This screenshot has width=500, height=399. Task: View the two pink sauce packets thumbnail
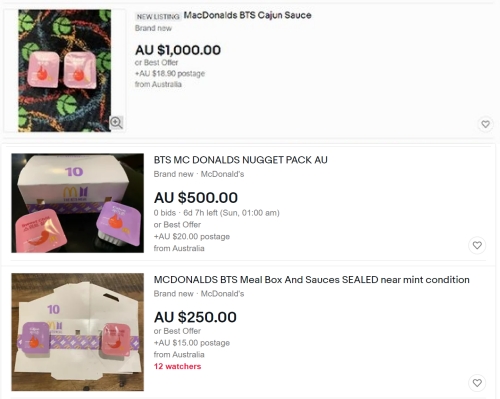(x=65, y=71)
